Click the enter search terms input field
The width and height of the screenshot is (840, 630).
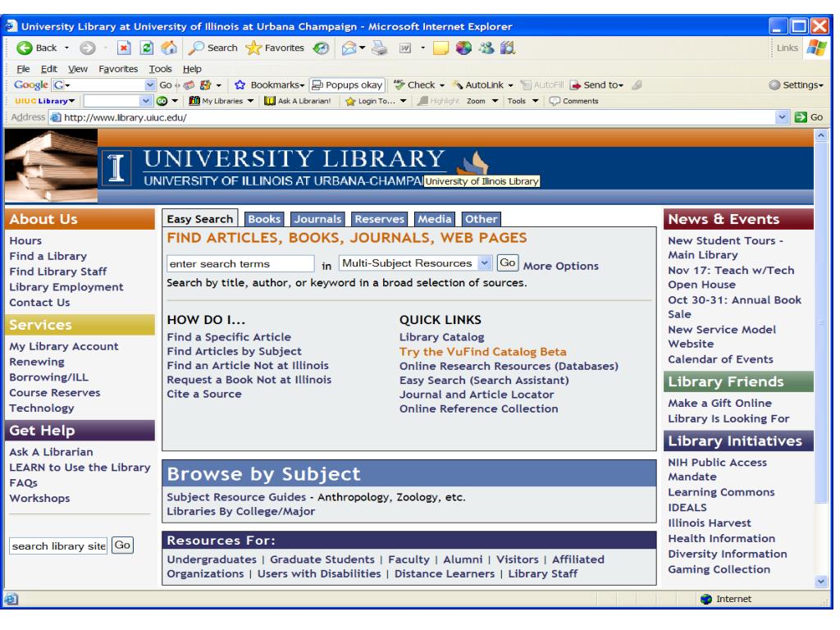pyautogui.click(x=240, y=263)
